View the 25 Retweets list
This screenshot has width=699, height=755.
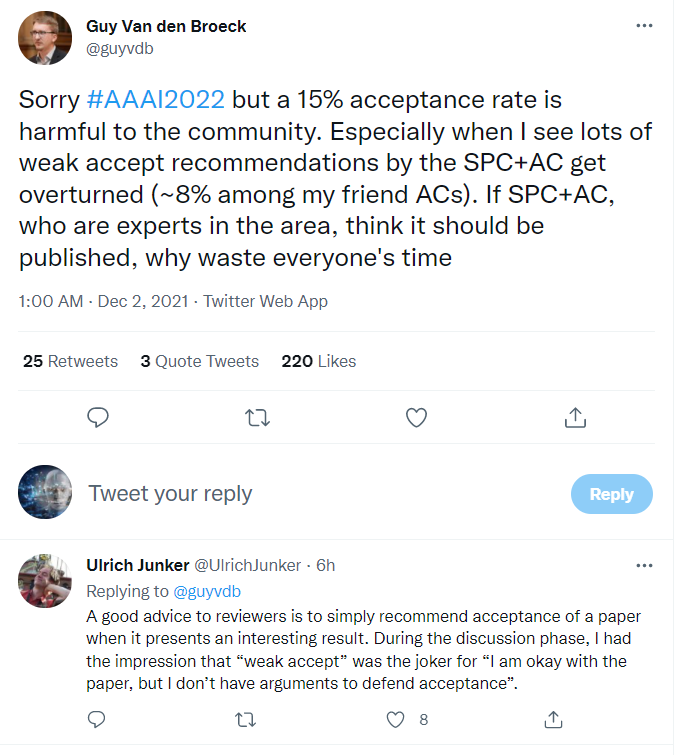coord(70,361)
